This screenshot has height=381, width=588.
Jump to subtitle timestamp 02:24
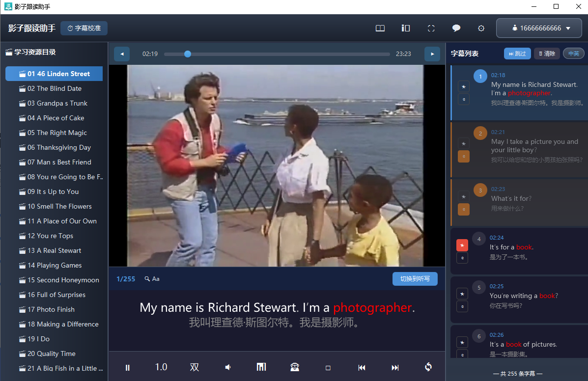pos(497,238)
